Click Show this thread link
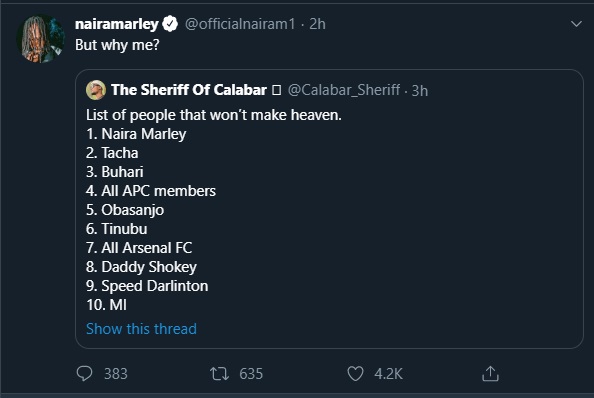594x398 pixels. 141,329
